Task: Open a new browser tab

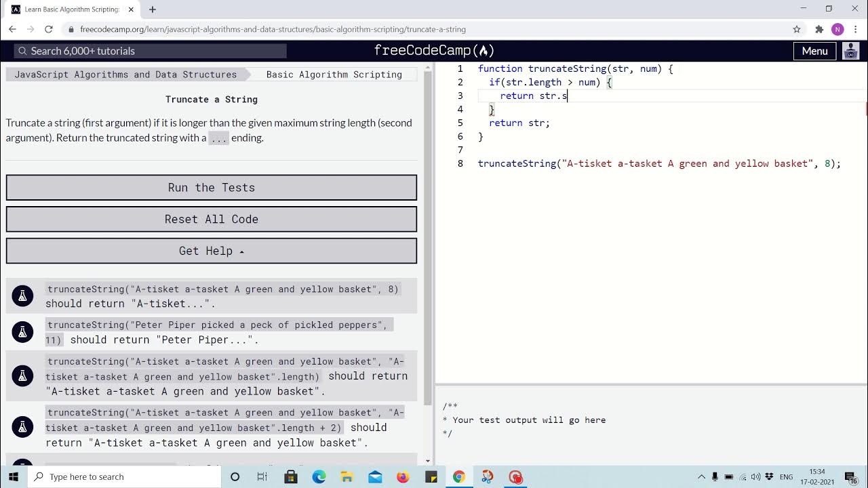Action: point(153,9)
